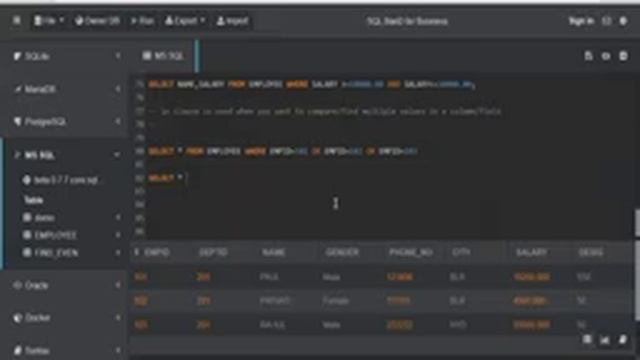Screen dimensions: 640x360
Task: Click the round icon at top-right corner
Action: [x=623, y=21]
